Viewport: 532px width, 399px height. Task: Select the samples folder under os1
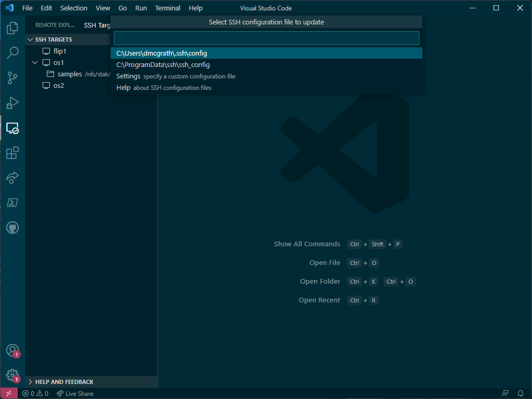click(x=70, y=74)
